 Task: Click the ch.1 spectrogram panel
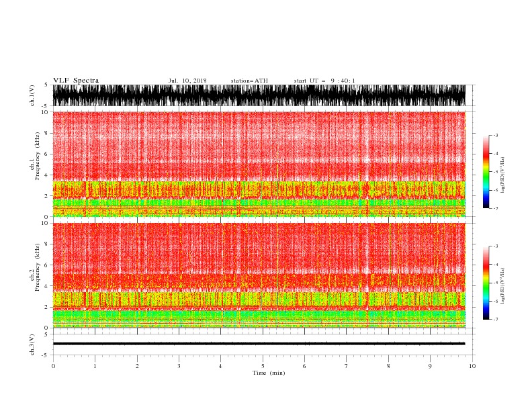click(x=259, y=164)
